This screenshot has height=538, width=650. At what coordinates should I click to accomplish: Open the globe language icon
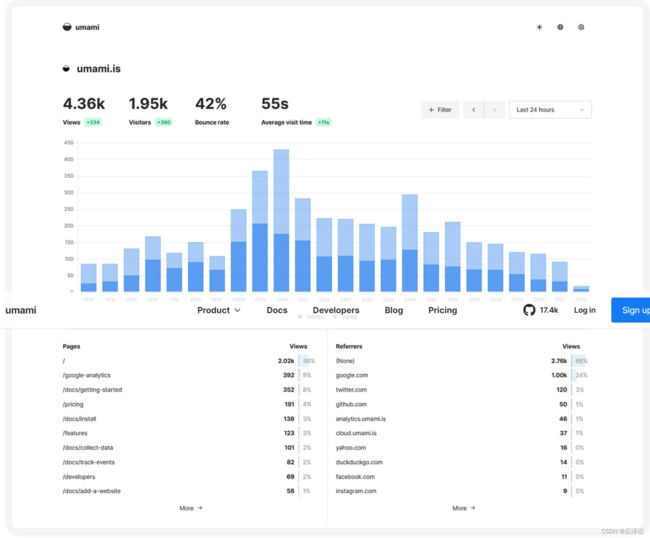coord(560,27)
